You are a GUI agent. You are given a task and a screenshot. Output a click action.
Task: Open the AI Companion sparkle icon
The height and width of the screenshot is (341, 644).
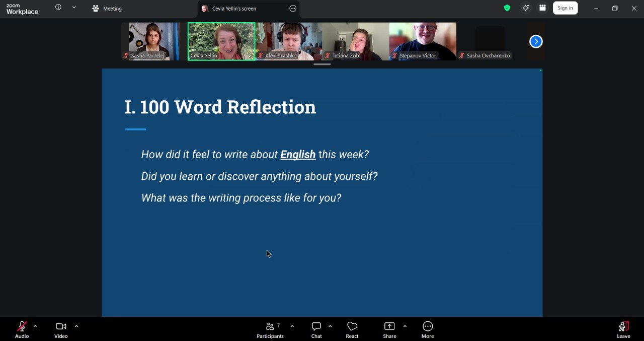coord(525,8)
